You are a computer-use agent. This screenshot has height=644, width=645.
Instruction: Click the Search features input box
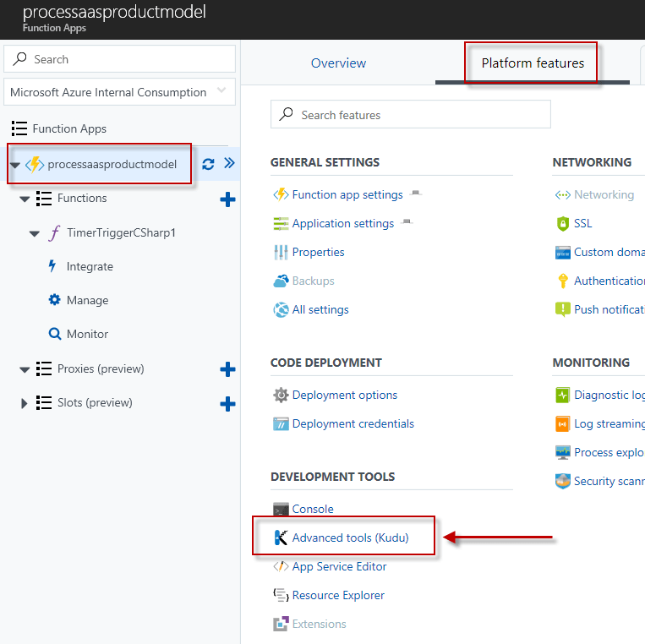411,115
